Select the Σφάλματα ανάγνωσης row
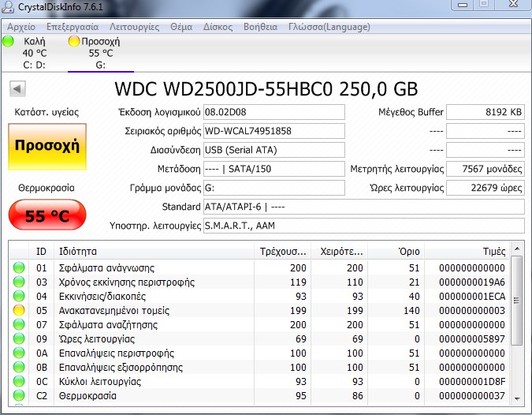Viewport: 532px width, 415px height. click(x=259, y=267)
